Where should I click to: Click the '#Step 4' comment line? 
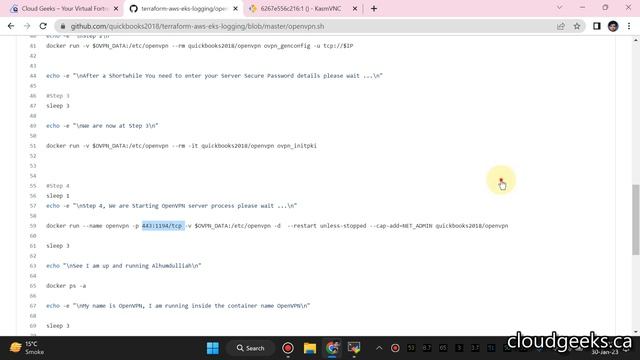[58, 186]
